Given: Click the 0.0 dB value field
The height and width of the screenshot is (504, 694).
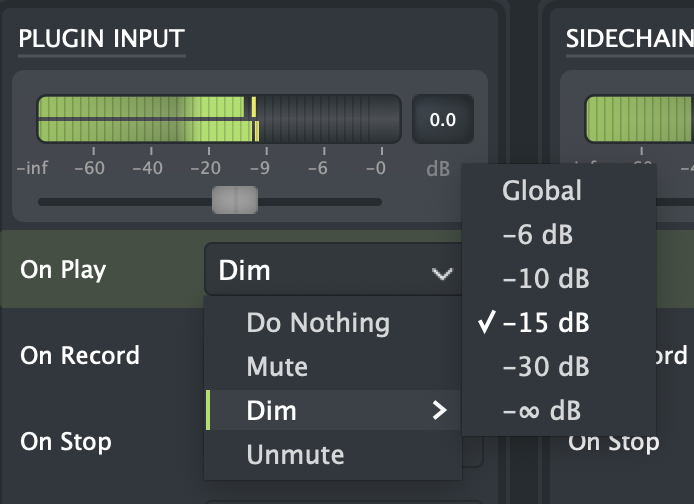Looking at the screenshot, I should (442, 120).
